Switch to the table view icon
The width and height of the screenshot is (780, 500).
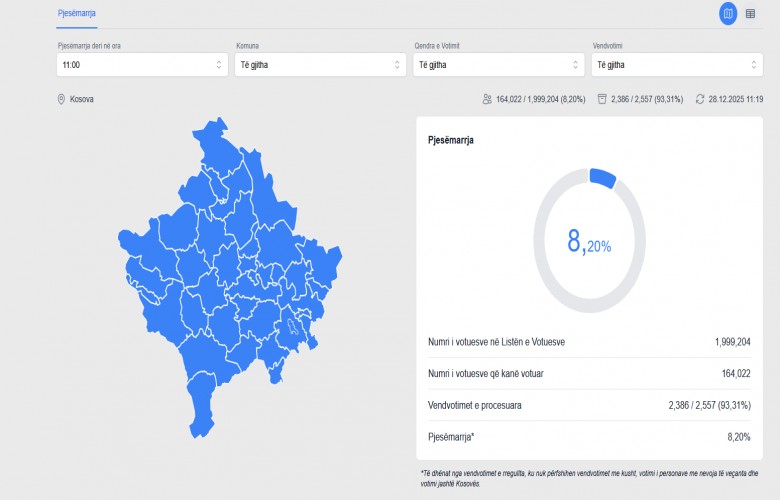point(751,13)
